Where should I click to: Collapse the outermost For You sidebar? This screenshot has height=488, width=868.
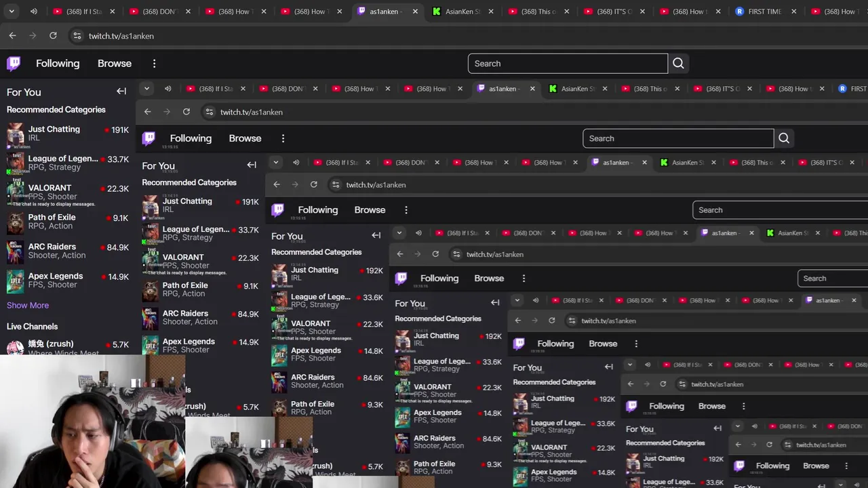click(x=121, y=91)
